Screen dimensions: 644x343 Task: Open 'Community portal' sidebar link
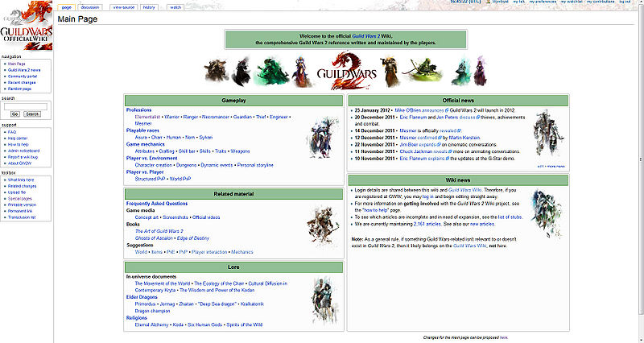coord(23,76)
